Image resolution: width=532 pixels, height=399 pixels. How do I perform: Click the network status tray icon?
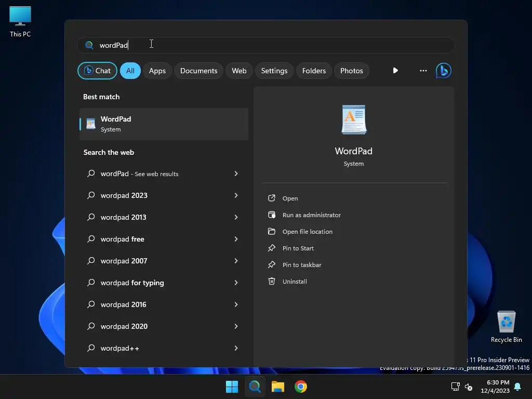pyautogui.click(x=455, y=387)
